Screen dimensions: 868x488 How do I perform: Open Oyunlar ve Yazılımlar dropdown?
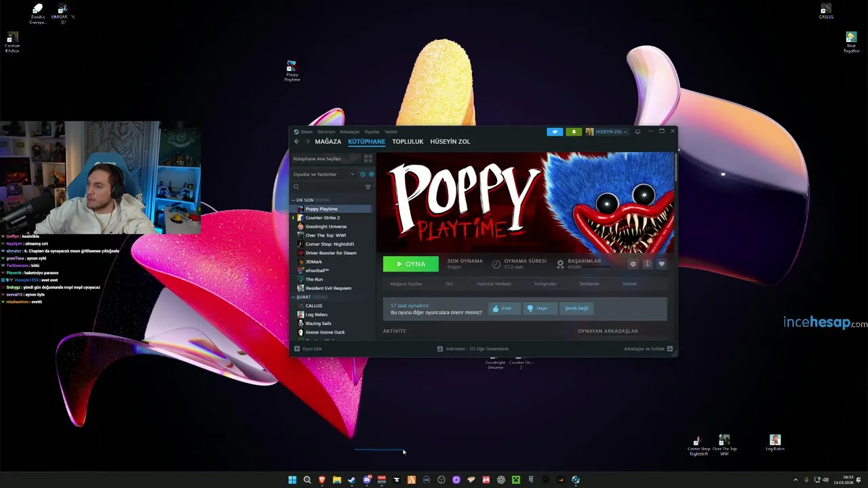pos(324,174)
